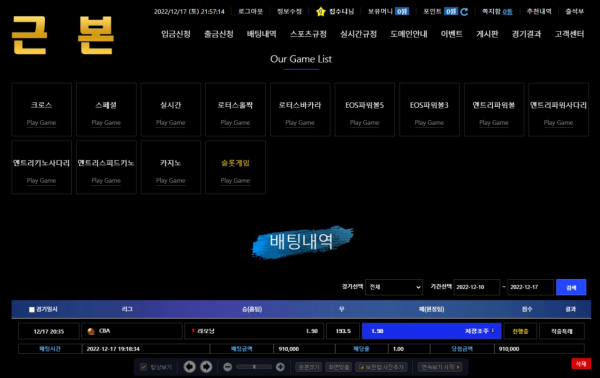Open the 실시간 game card

pyautogui.click(x=171, y=110)
